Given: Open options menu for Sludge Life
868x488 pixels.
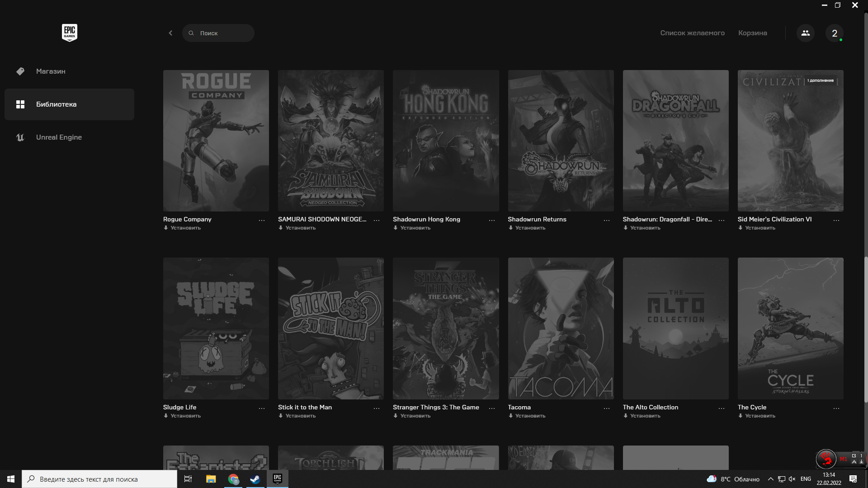Looking at the screenshot, I should tap(262, 408).
